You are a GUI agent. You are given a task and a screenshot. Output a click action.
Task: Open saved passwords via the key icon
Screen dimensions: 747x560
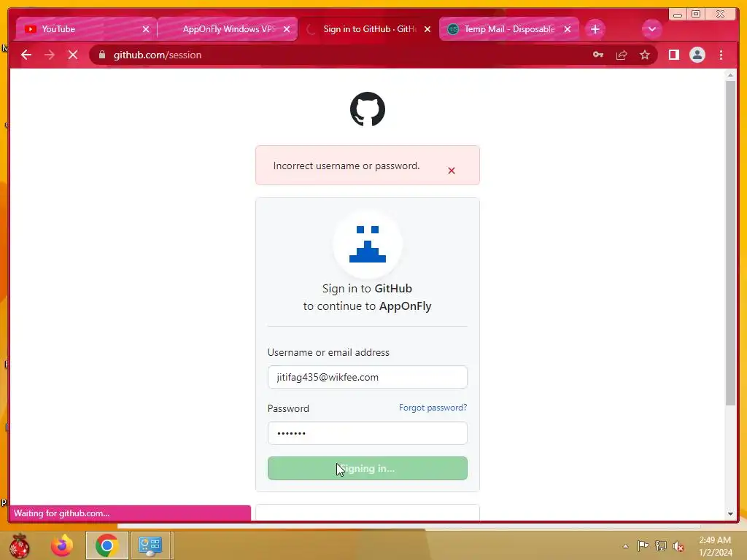(x=598, y=55)
